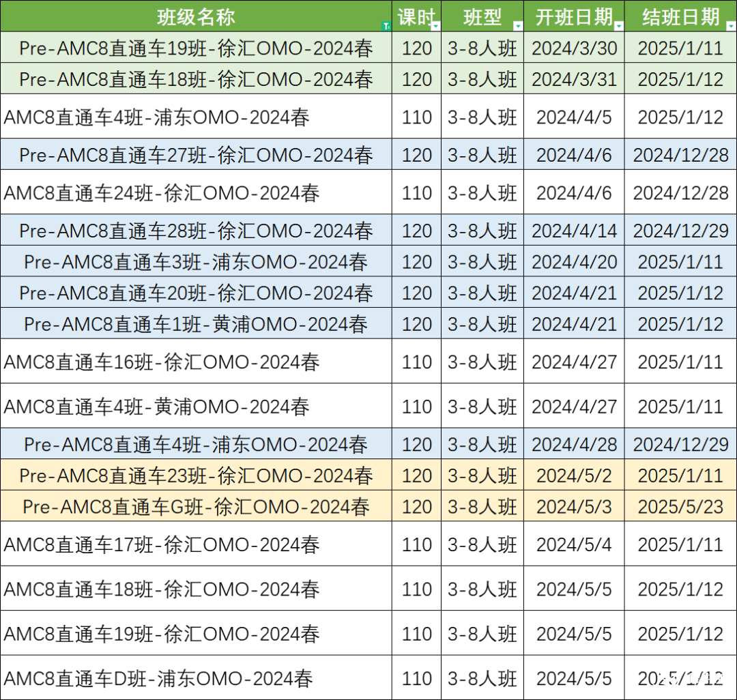Select 课时 value in AMC8直通车19班 row

tap(416, 633)
